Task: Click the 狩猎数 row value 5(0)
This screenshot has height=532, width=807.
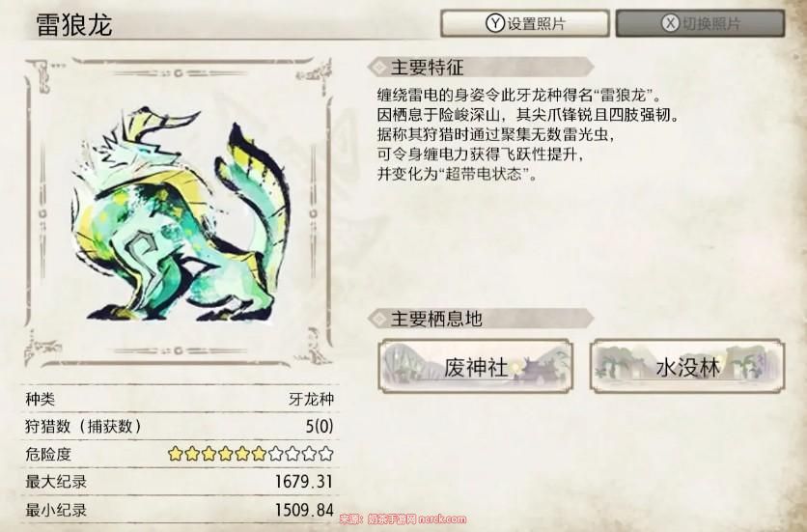Action: click(320, 427)
